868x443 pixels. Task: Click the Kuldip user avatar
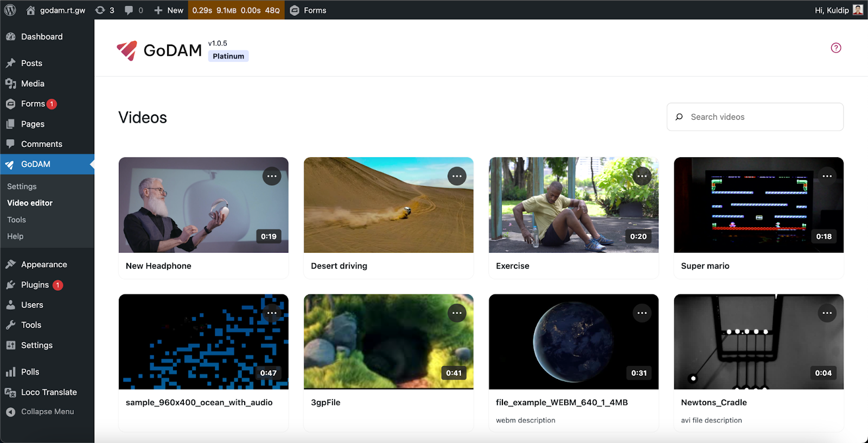[x=858, y=10]
